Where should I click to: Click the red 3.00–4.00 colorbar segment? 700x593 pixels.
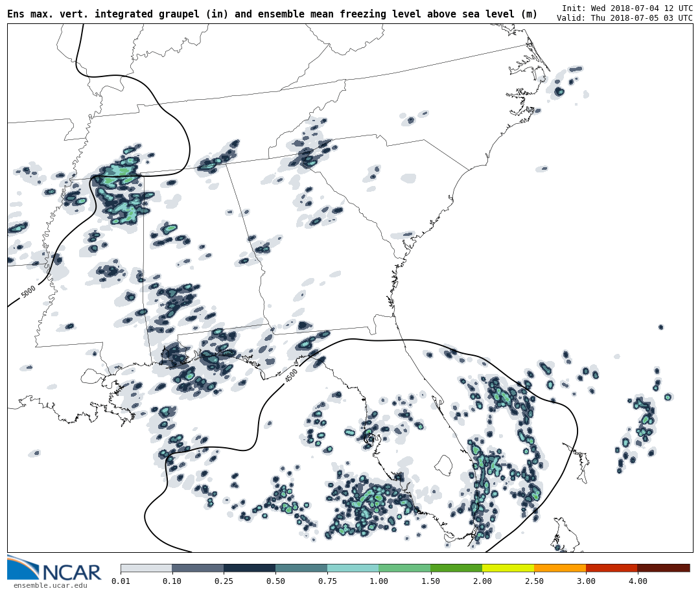pos(611,568)
